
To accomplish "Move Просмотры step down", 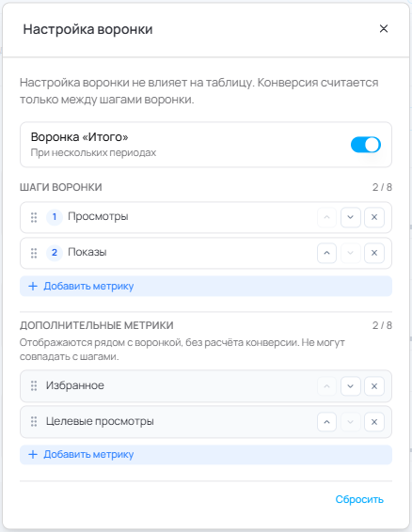I will click(x=351, y=217).
